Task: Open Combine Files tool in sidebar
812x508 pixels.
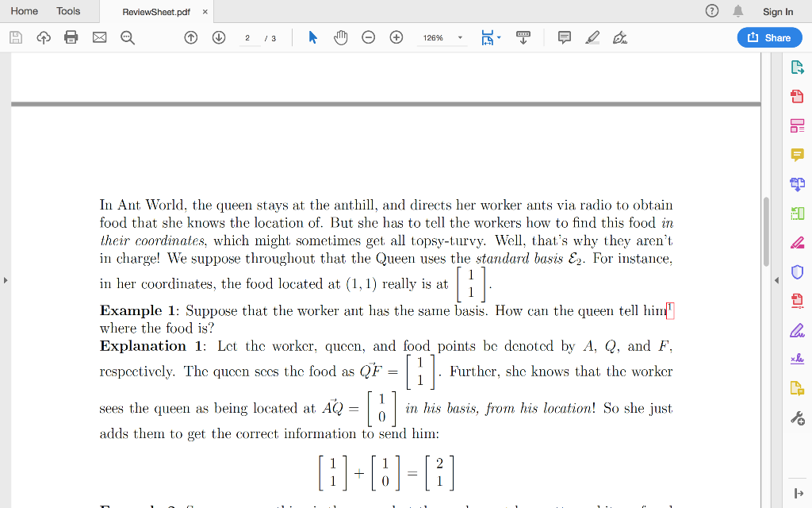Action: (x=798, y=184)
